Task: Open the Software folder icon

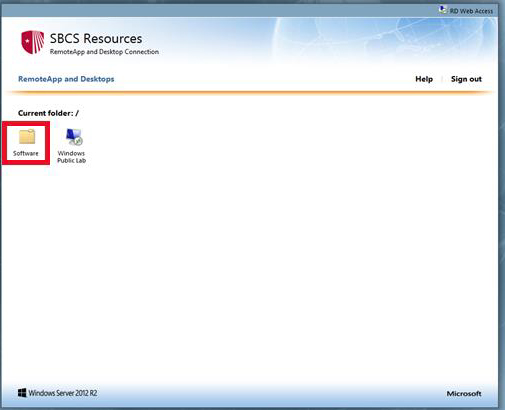Action: (x=27, y=136)
